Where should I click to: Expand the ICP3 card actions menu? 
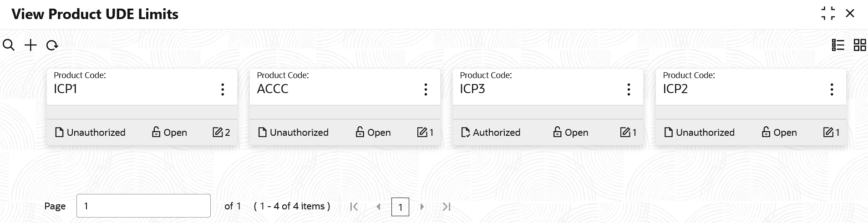pos(629,89)
